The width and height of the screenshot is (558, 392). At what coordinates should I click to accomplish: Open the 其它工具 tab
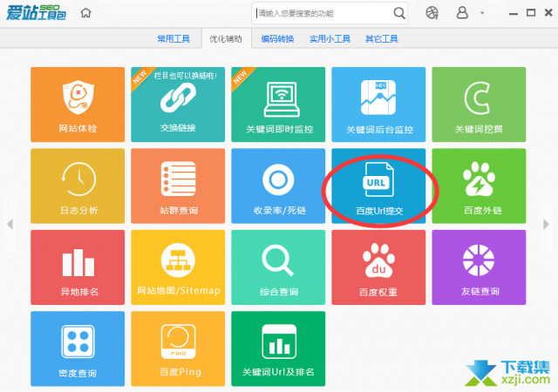[x=381, y=39]
